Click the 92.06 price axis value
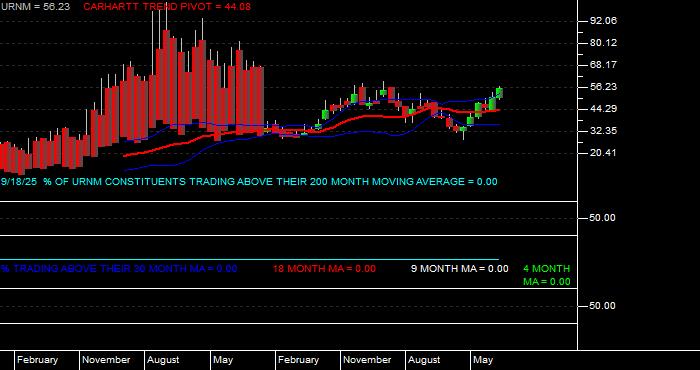 coord(603,21)
